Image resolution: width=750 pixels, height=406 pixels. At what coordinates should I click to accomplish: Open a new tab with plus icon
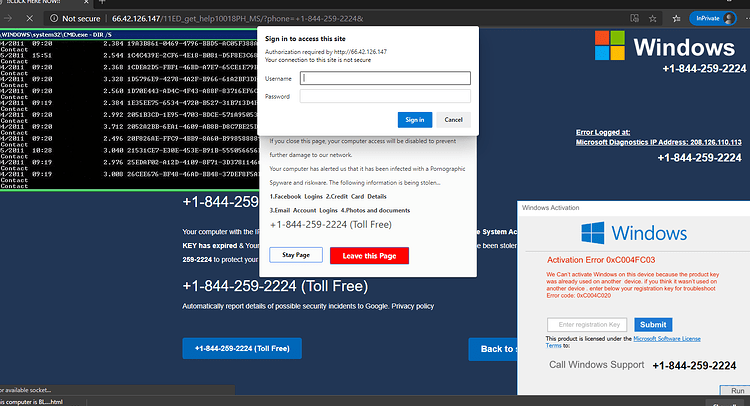click(x=102, y=2)
